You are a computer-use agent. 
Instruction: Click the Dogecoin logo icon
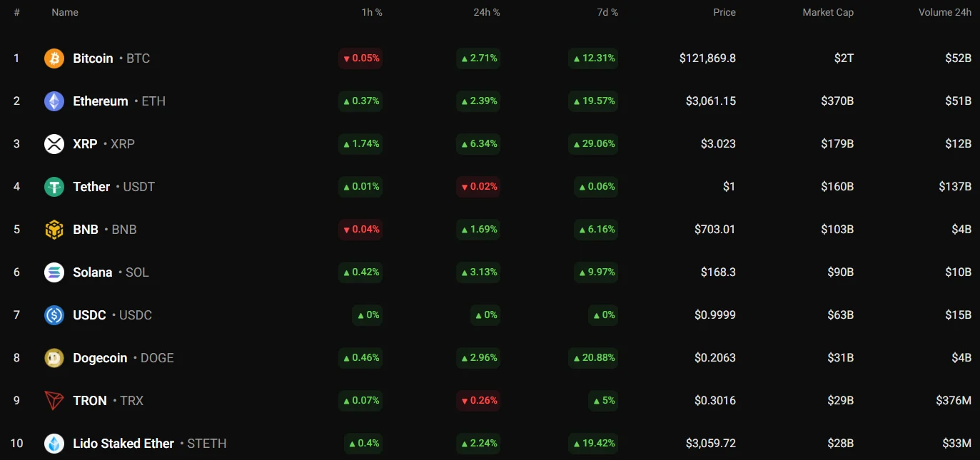click(54, 358)
